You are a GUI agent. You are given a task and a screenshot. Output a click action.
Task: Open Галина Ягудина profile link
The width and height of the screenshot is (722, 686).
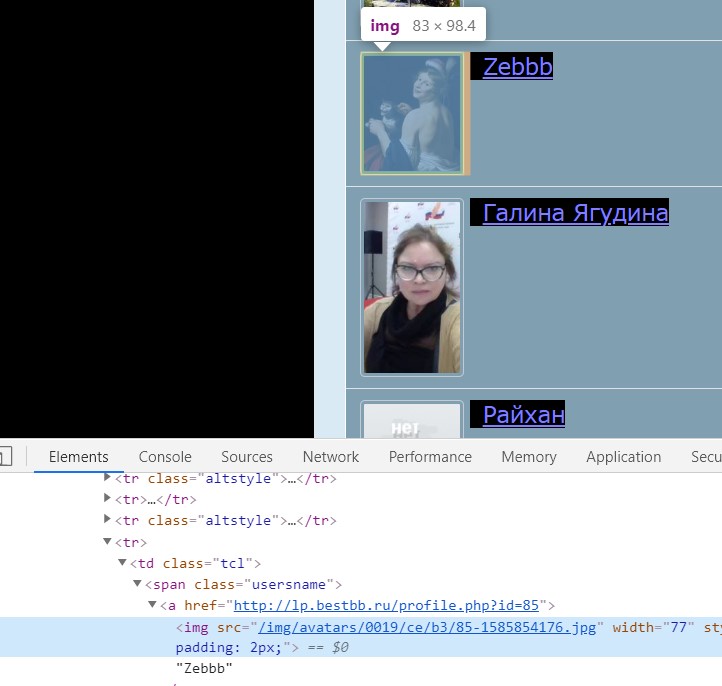pyautogui.click(x=576, y=213)
